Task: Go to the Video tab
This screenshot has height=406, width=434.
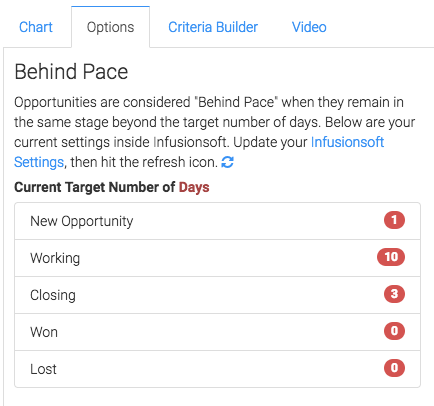Action: (x=309, y=27)
